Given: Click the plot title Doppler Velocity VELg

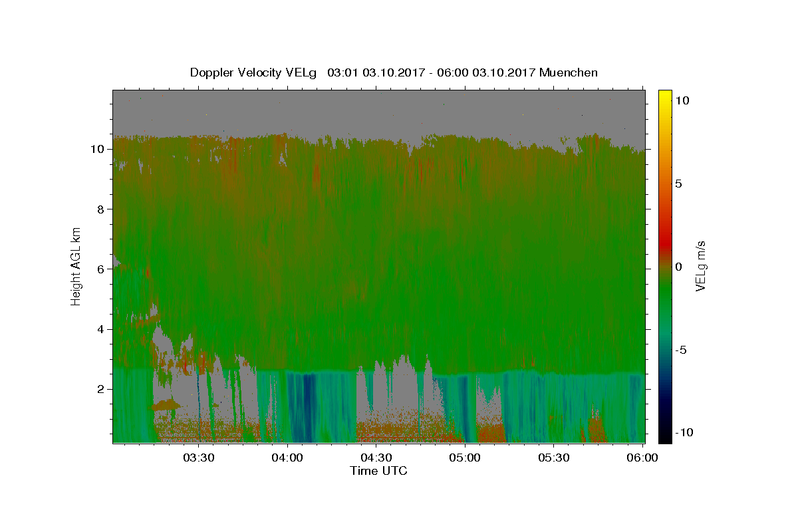Looking at the screenshot, I should (253, 72).
